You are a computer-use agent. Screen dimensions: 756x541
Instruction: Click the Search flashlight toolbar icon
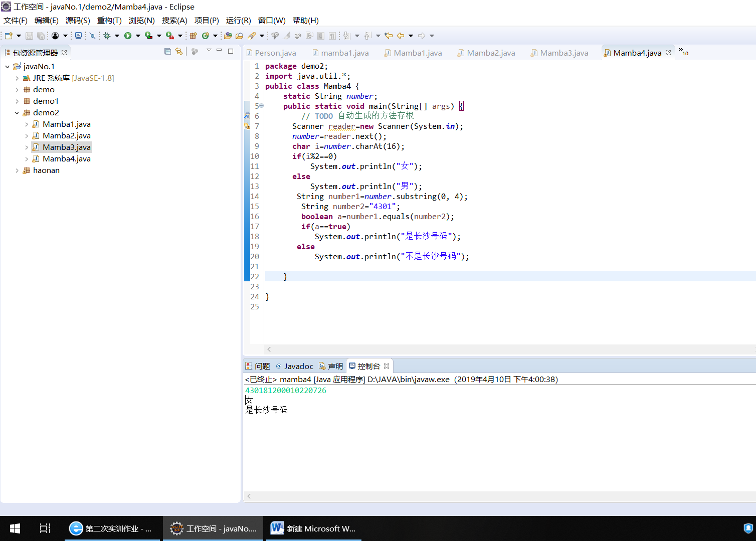tap(252, 36)
